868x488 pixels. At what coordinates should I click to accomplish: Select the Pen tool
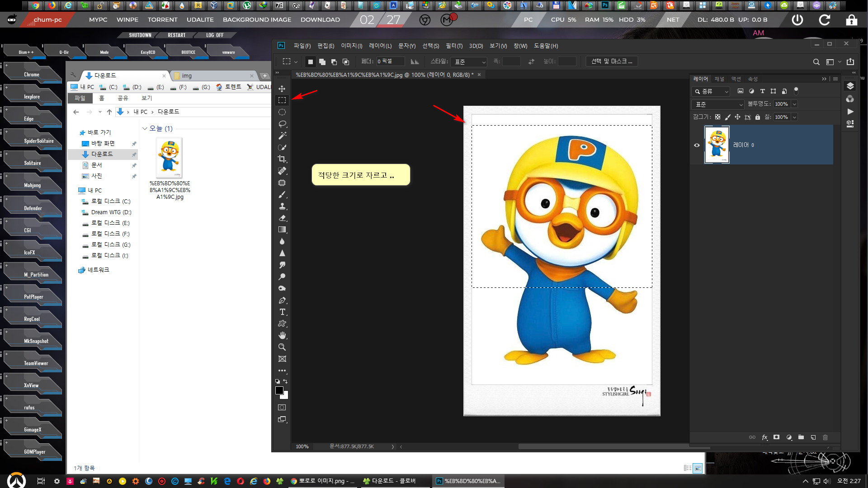282,300
